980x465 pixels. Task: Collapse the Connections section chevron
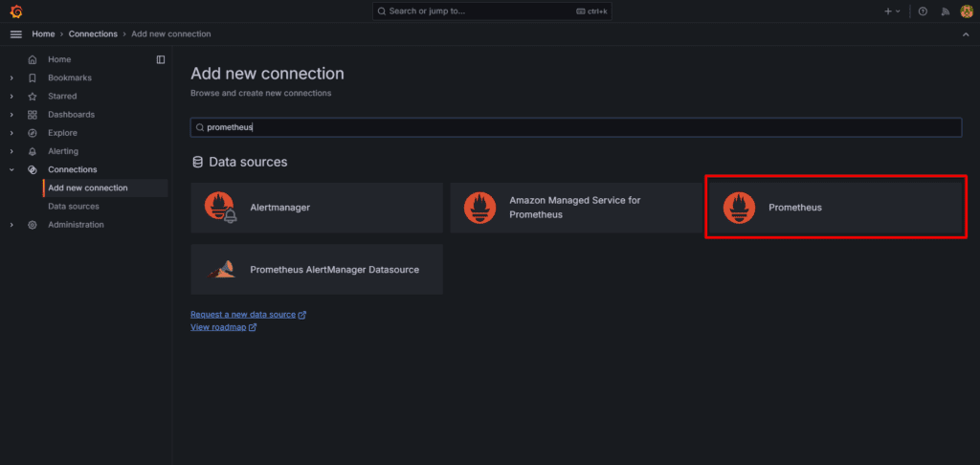coord(11,169)
